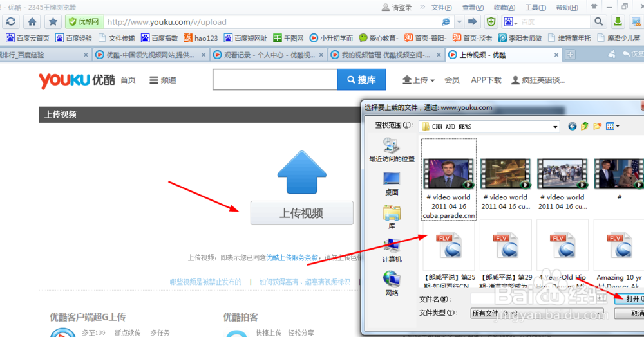Open a new tab with the plus button
This screenshot has width=644, height=337.
570,55
